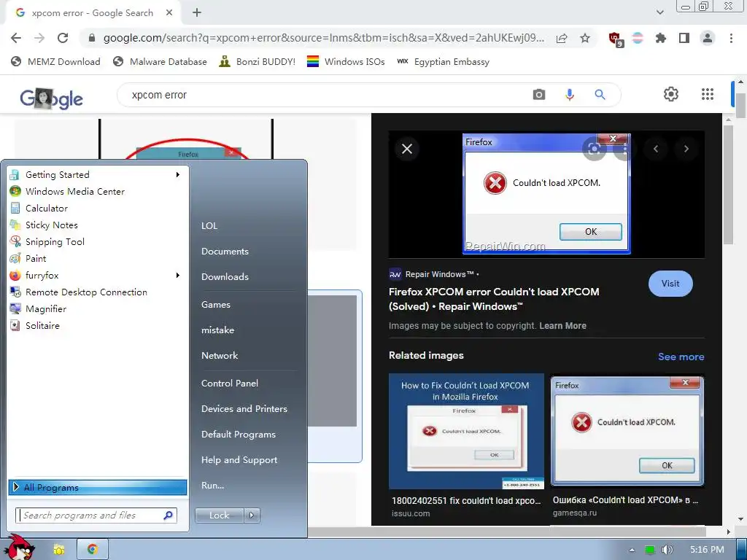Screen dimensions: 747x560
Task: Open Help and Support
Action: pyautogui.click(x=239, y=460)
